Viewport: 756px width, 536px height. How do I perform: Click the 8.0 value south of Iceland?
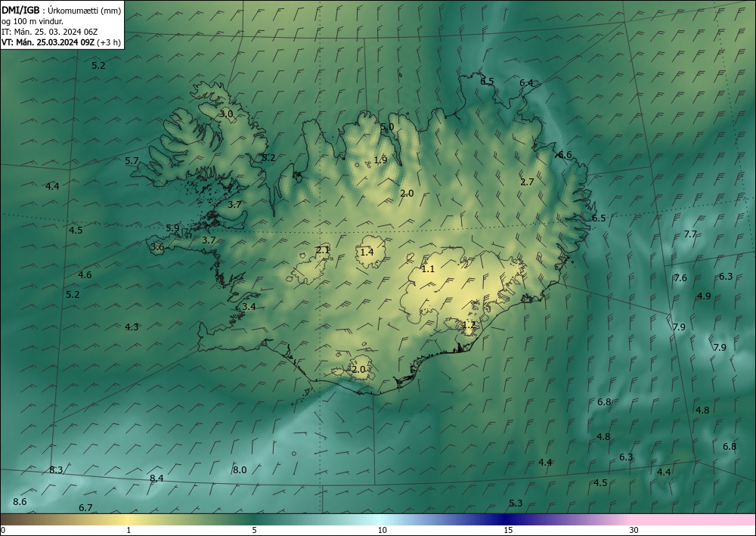click(x=240, y=469)
